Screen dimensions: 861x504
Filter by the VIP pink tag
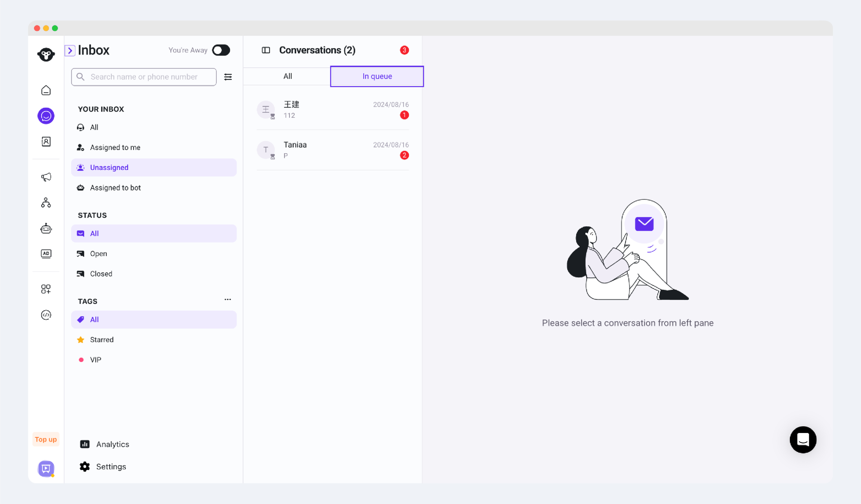[96, 360]
